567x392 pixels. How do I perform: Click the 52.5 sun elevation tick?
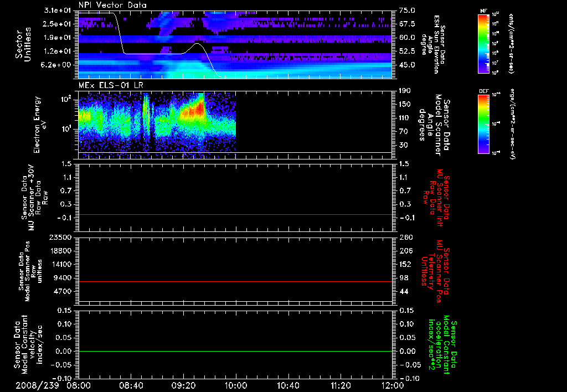[x=407, y=51]
